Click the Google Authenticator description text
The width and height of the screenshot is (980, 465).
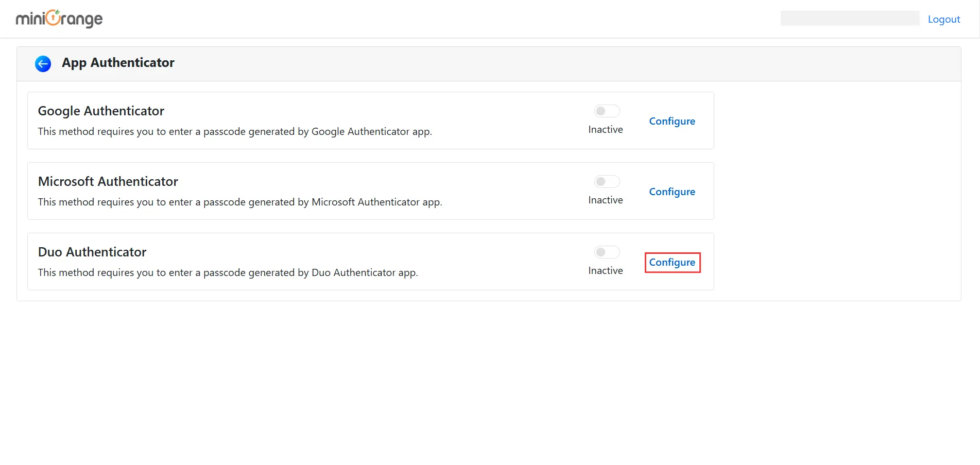235,131
